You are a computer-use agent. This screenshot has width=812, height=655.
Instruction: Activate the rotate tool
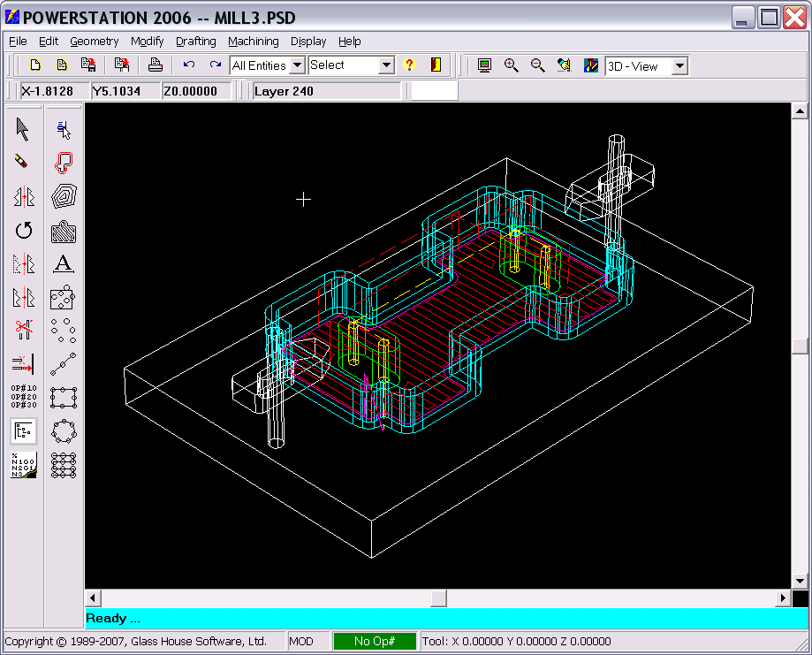[24, 230]
